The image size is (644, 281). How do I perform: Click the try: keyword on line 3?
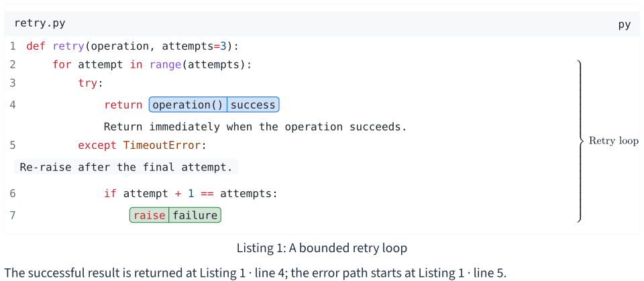point(89,83)
